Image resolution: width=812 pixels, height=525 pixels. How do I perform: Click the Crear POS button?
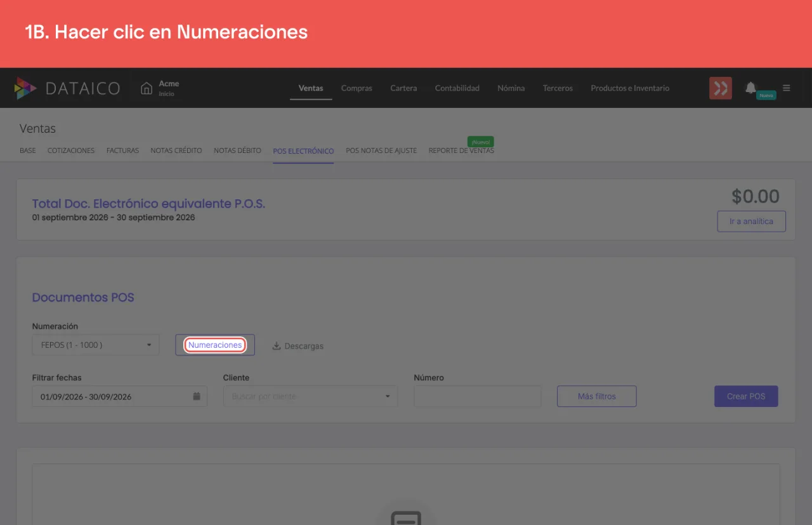[746, 396]
